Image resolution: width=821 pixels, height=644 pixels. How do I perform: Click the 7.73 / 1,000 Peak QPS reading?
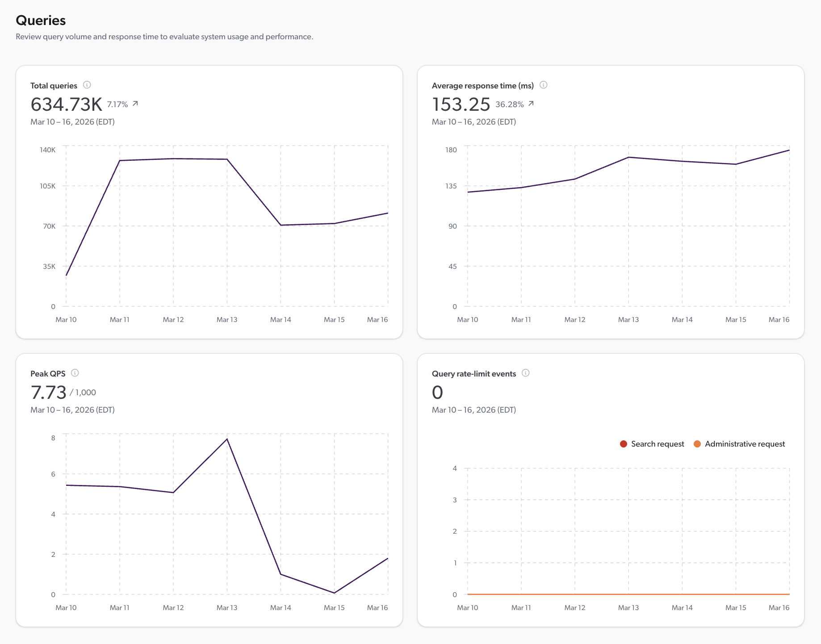(x=63, y=392)
